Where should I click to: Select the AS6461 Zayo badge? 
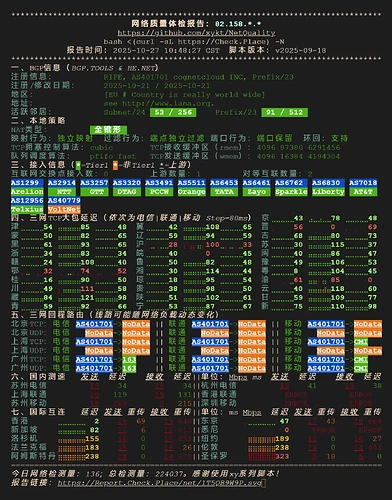point(256,187)
